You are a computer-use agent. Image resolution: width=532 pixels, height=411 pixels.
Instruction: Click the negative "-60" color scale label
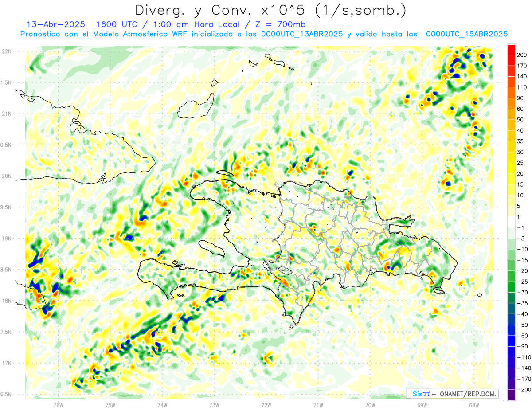(x=522, y=336)
